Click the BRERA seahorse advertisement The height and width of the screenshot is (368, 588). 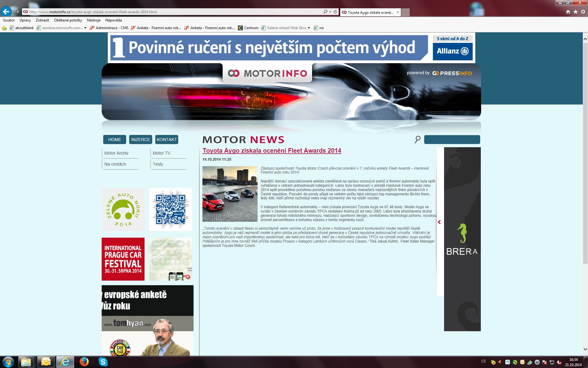(462, 239)
